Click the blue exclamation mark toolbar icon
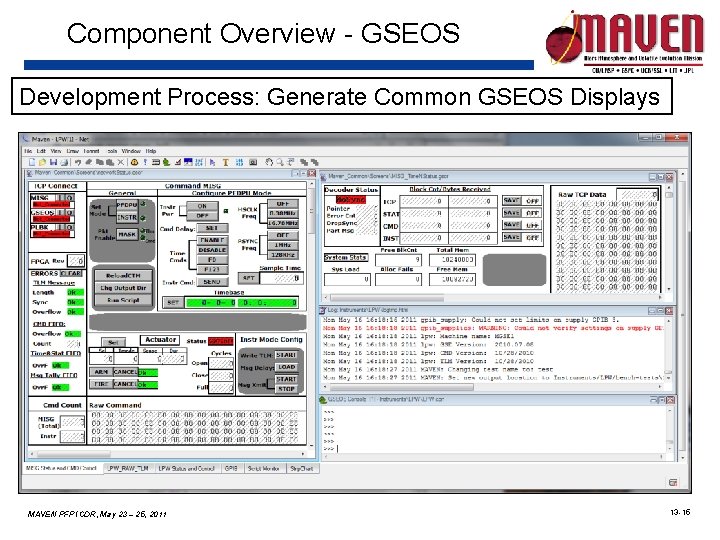The image size is (720, 540). 145,162
